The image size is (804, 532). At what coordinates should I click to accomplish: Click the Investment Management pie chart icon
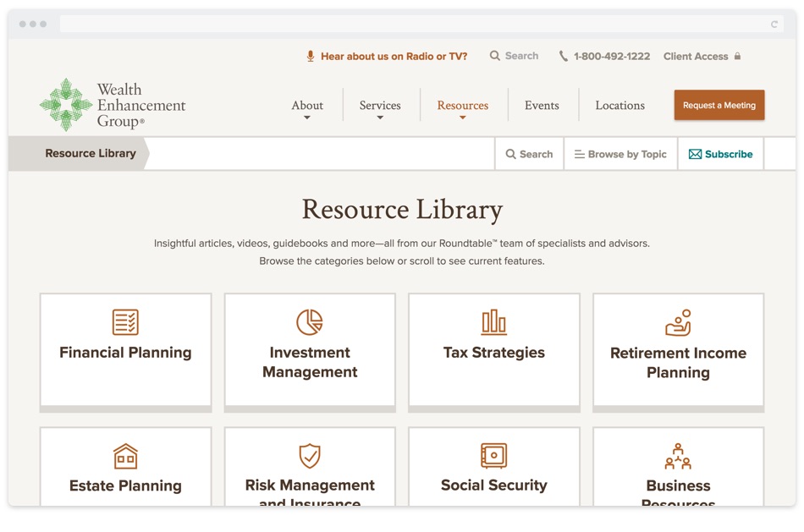coord(310,322)
